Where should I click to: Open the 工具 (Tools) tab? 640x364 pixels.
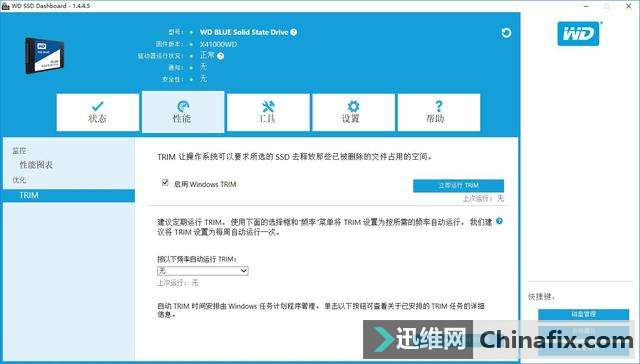coord(268,112)
